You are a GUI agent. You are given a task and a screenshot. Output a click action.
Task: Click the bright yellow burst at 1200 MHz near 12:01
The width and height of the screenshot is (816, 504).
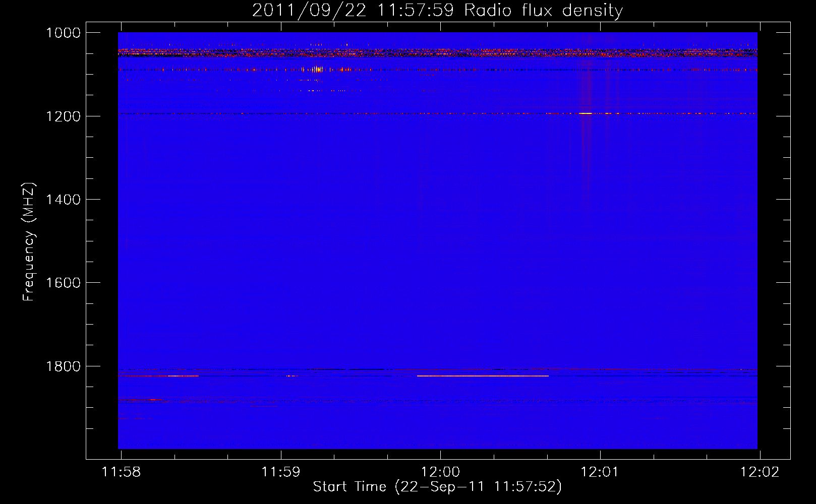tap(586, 113)
